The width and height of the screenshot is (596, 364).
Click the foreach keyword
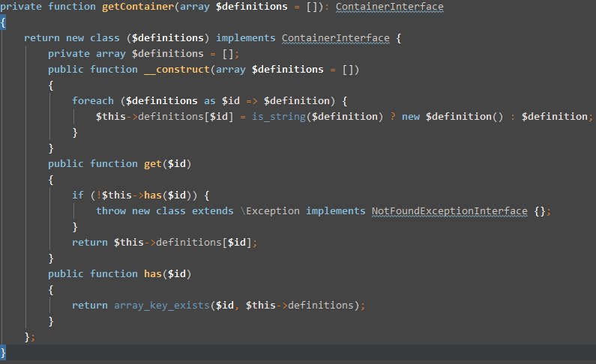[x=93, y=101]
